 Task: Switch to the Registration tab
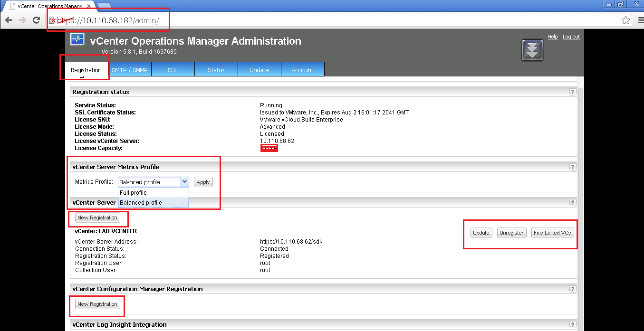(x=86, y=70)
